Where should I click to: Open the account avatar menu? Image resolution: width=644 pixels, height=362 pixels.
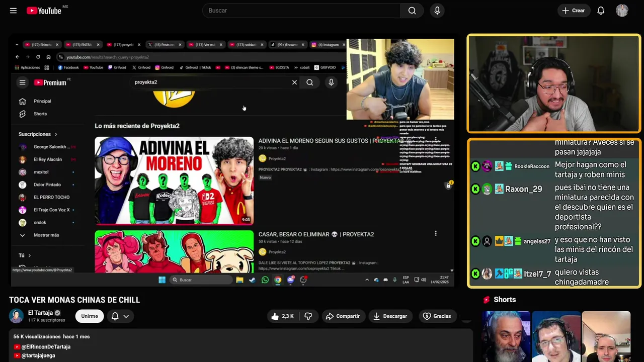(622, 11)
